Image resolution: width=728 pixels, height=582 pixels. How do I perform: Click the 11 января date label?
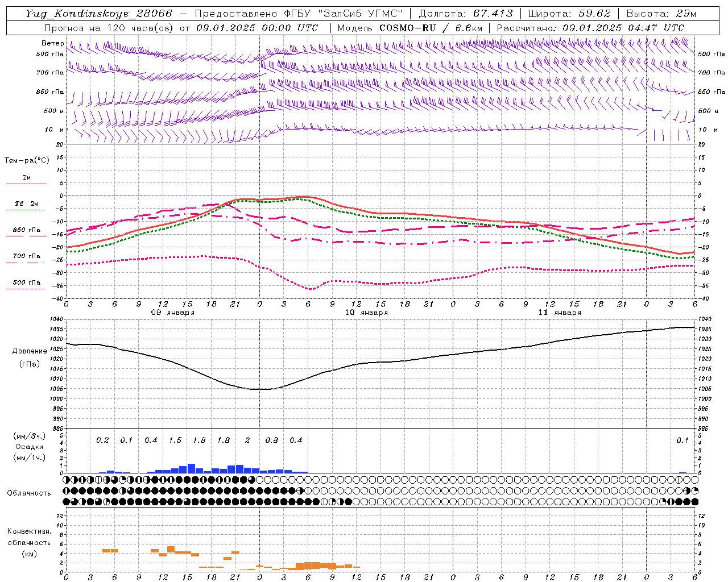(560, 312)
